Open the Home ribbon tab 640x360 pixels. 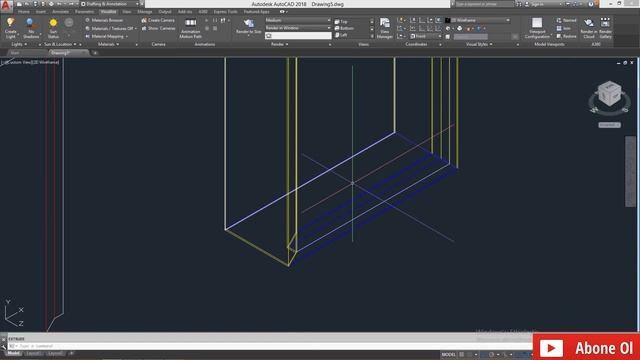[24, 12]
